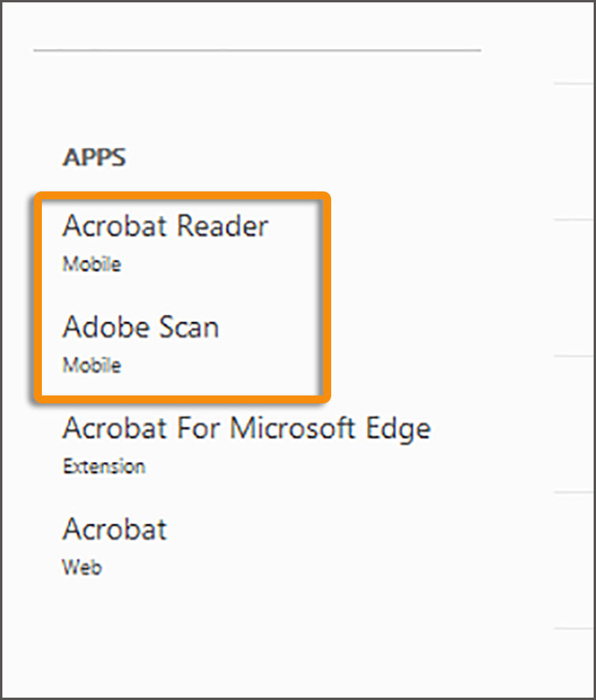Click the Acrobat For Microsoft Edge title text
596x700 pixels.
(247, 428)
